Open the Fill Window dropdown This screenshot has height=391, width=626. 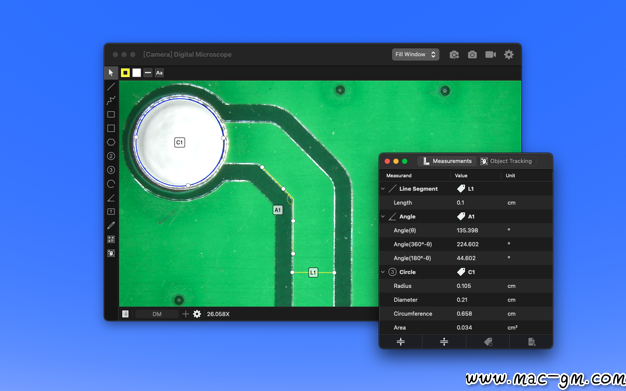[415, 54]
